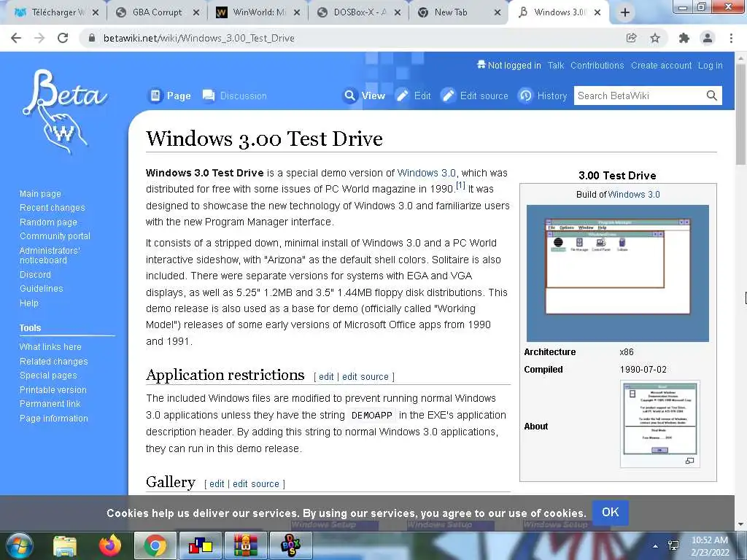Viewport: 747px width, 560px height.
Task: Open the colored blocks taskbar app
Action: pyautogui.click(x=201, y=545)
